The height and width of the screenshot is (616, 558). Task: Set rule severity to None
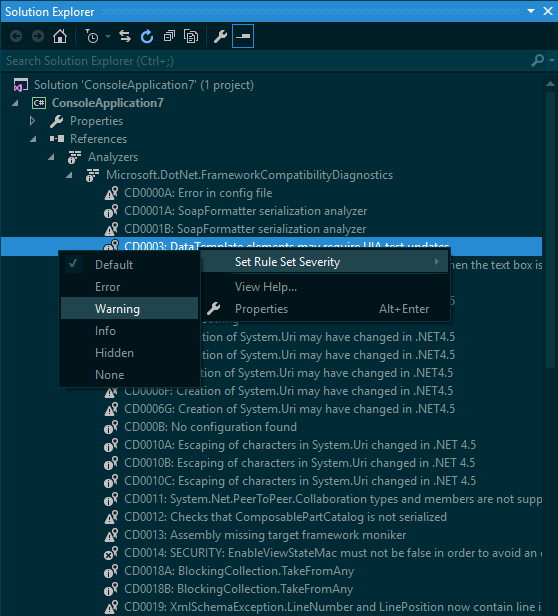tap(129, 375)
